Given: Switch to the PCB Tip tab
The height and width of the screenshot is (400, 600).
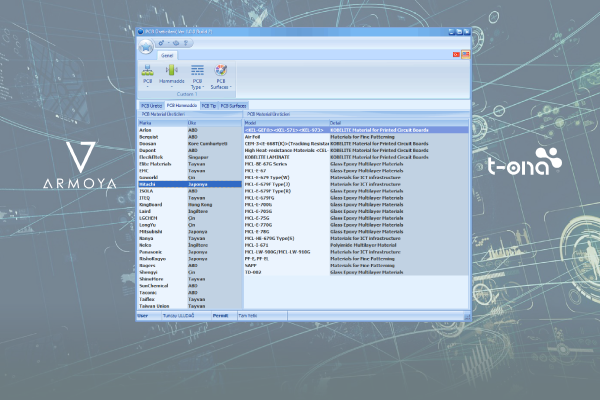Looking at the screenshot, I should pos(209,106).
